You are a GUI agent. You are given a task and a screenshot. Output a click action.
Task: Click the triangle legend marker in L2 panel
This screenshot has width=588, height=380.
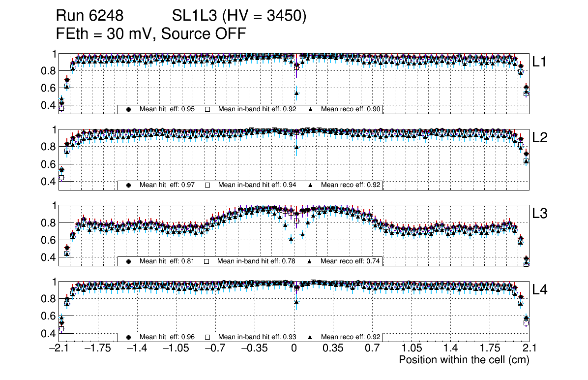coord(311,185)
